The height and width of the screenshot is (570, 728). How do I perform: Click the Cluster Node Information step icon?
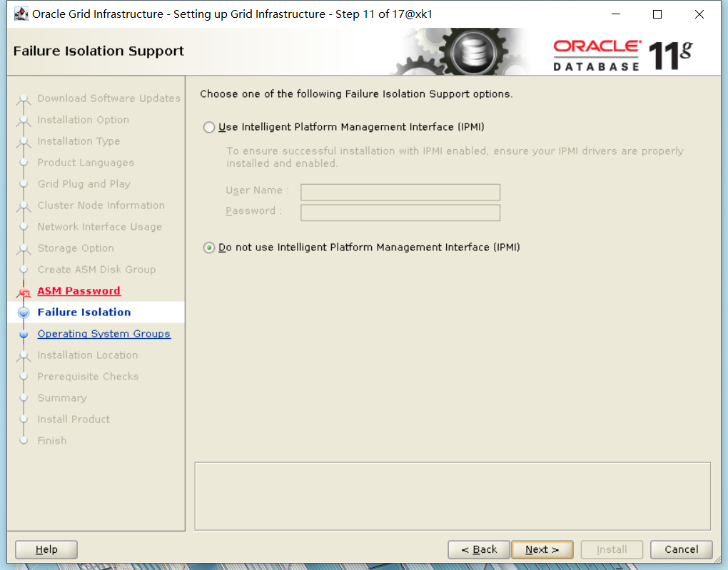tap(24, 206)
